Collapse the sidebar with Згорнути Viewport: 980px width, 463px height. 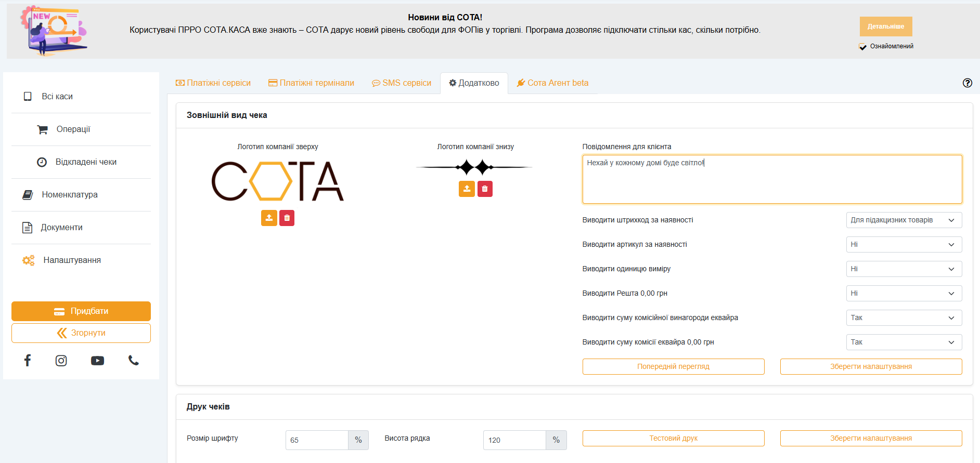pyautogui.click(x=81, y=333)
